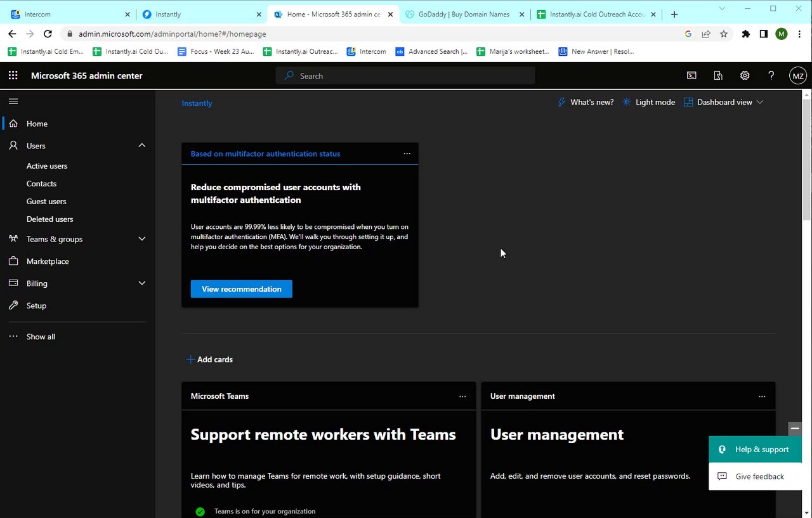Open Instantly.ai Cold Em... bookmark
This screenshot has width=812, height=518.
click(x=45, y=51)
